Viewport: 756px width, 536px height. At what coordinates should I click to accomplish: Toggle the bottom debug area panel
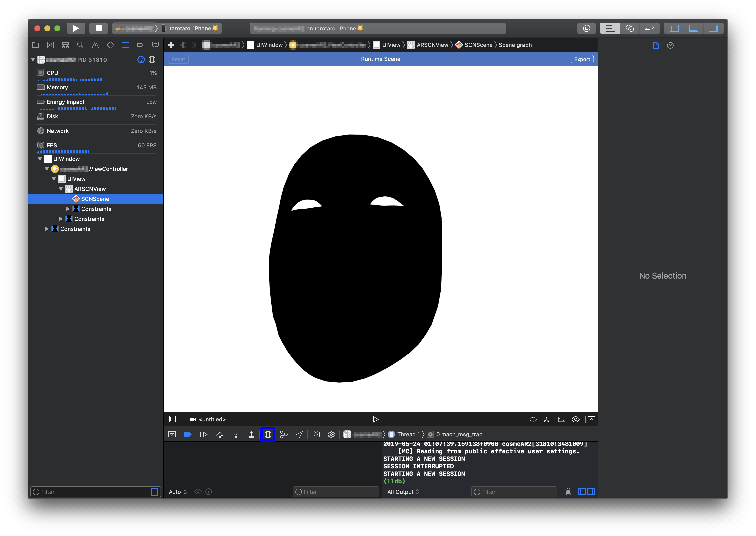click(694, 29)
